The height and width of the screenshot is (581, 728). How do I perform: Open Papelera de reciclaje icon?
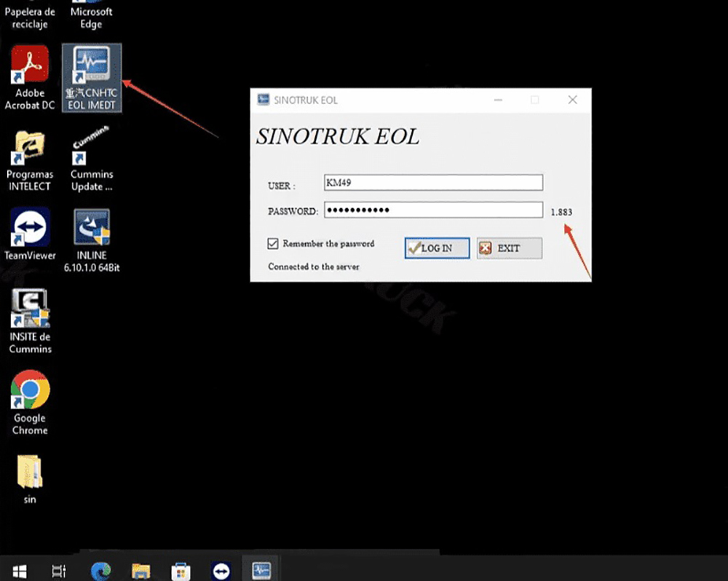30,16
